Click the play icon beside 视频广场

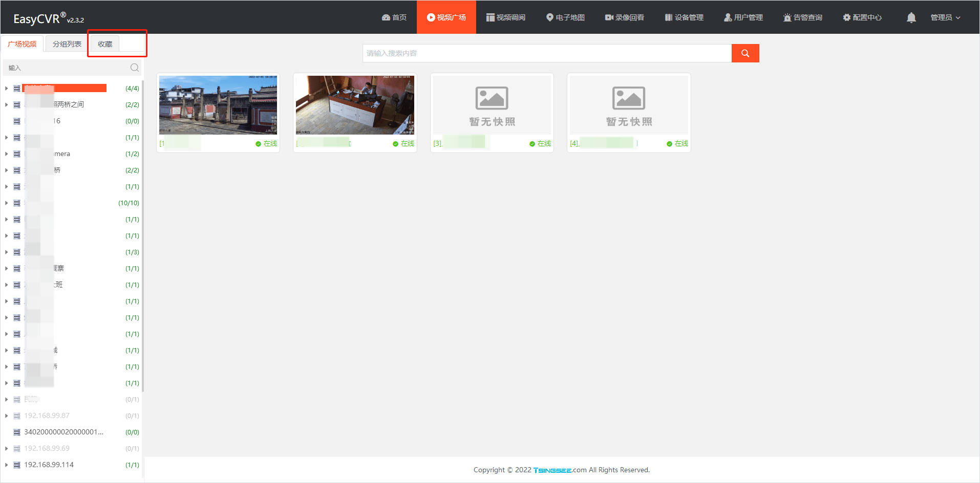click(x=431, y=17)
